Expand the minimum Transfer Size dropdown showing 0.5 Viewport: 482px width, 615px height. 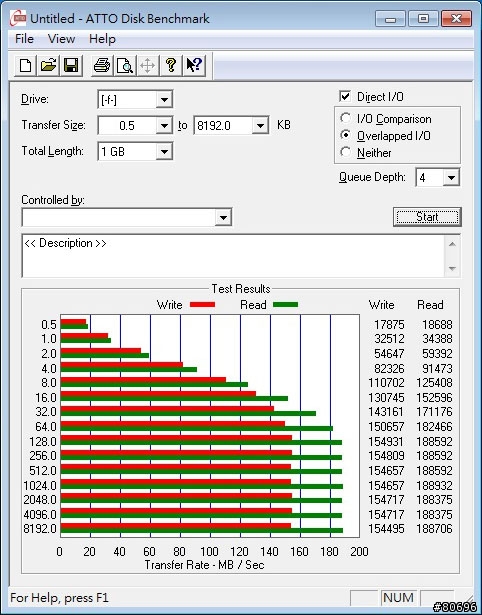click(164, 126)
